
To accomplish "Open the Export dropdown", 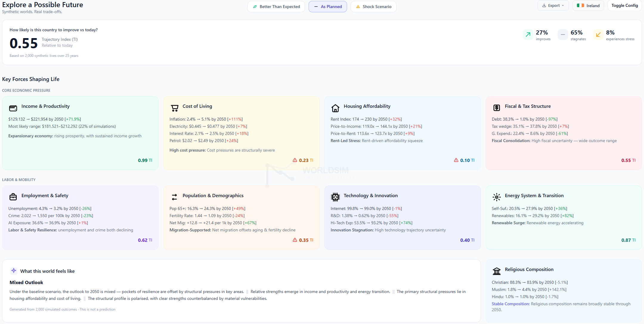I will [553, 5].
